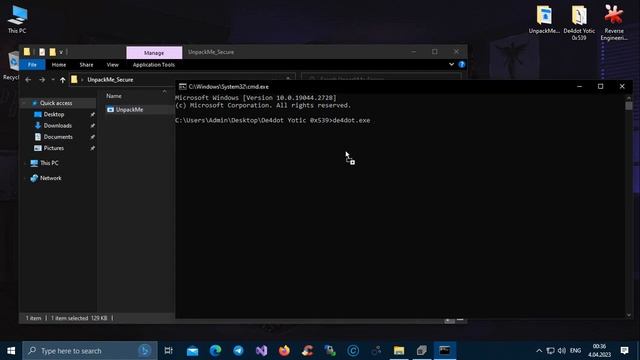Click the File tab in Explorer
This screenshot has height=360, width=640.
[x=32, y=64]
